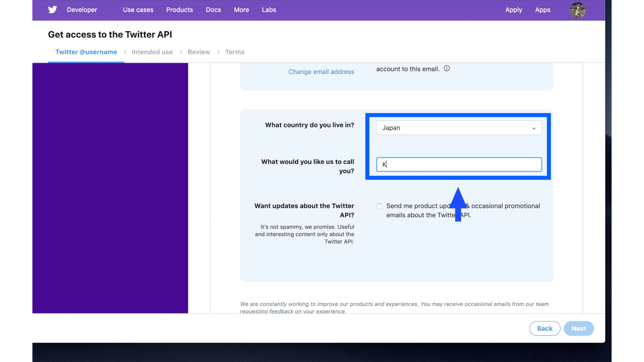The image size is (644, 362).
Task: Open the profile avatar menu
Action: pyautogui.click(x=578, y=10)
